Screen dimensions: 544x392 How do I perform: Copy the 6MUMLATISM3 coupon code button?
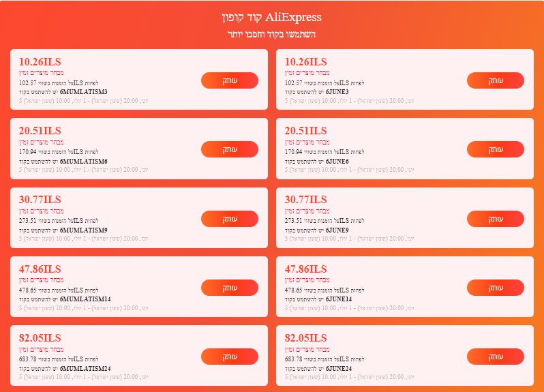click(229, 80)
